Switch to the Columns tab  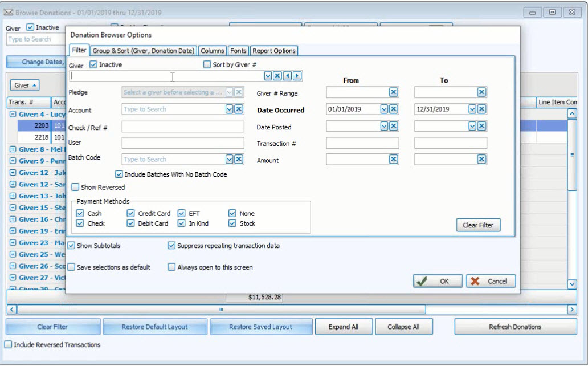[212, 50]
